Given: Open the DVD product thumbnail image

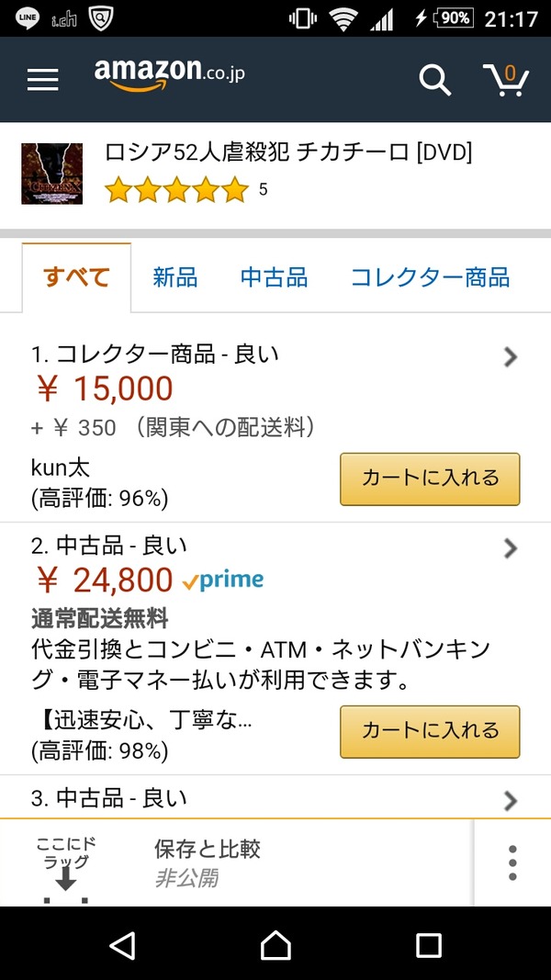Looking at the screenshot, I should [52, 174].
